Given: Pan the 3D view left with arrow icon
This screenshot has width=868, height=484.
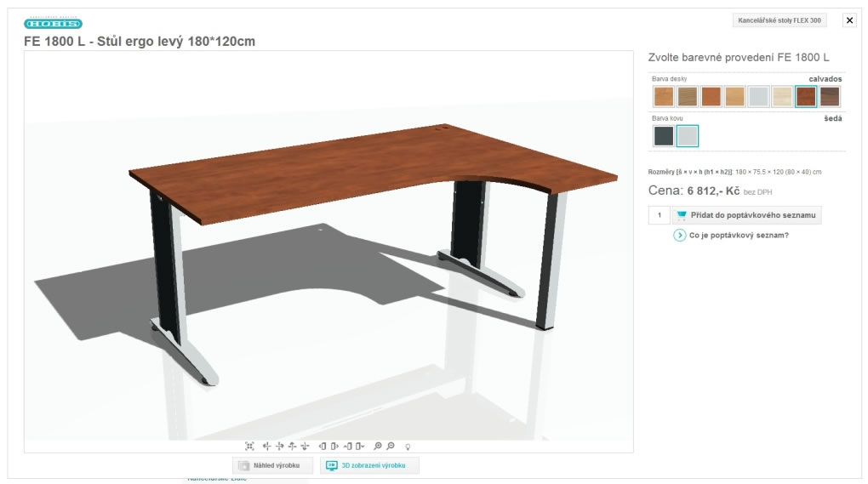Looking at the screenshot, I should [x=267, y=446].
